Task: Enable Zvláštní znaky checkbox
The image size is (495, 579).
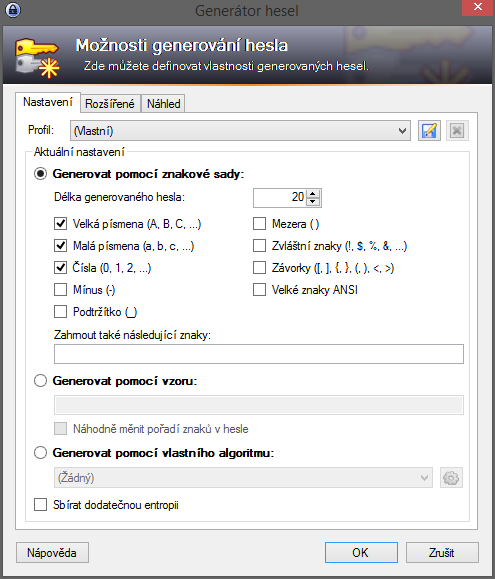Action: (259, 246)
